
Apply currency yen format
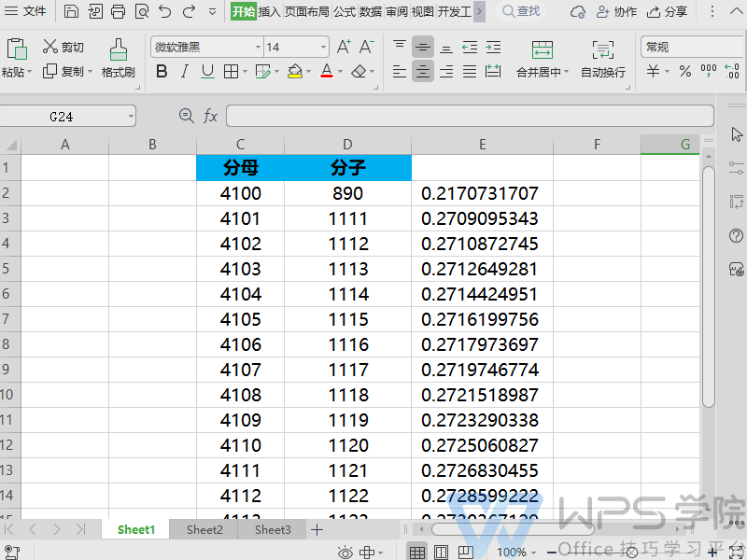pos(653,72)
